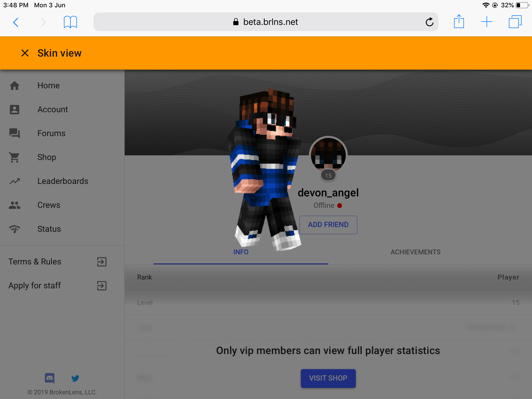Click the VISIT SHOP button
The image size is (532, 399).
coord(328,378)
